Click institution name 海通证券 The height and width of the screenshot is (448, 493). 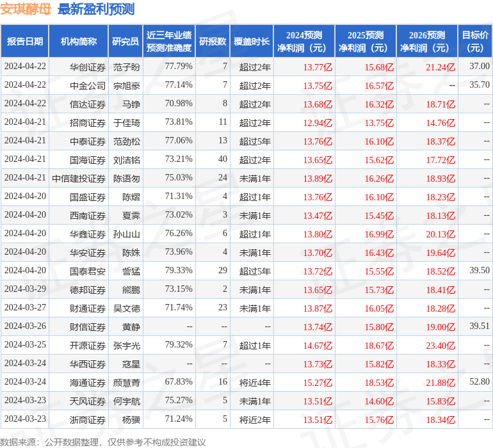[88, 382]
